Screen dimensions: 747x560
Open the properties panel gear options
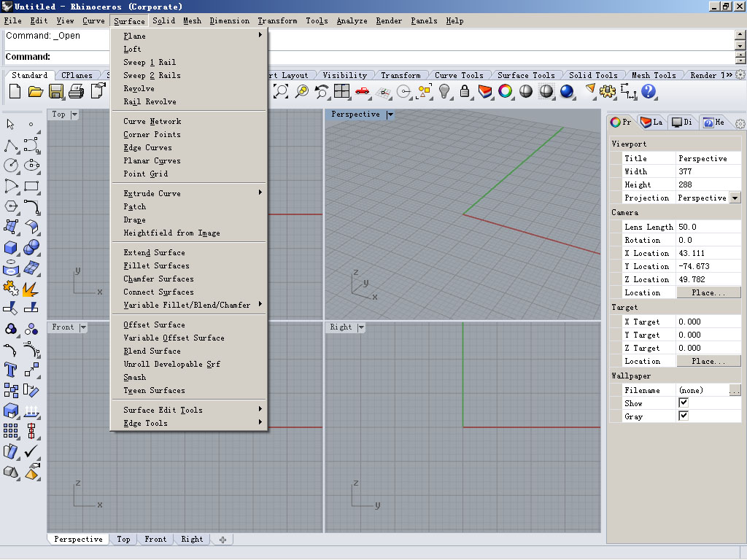[x=740, y=123]
